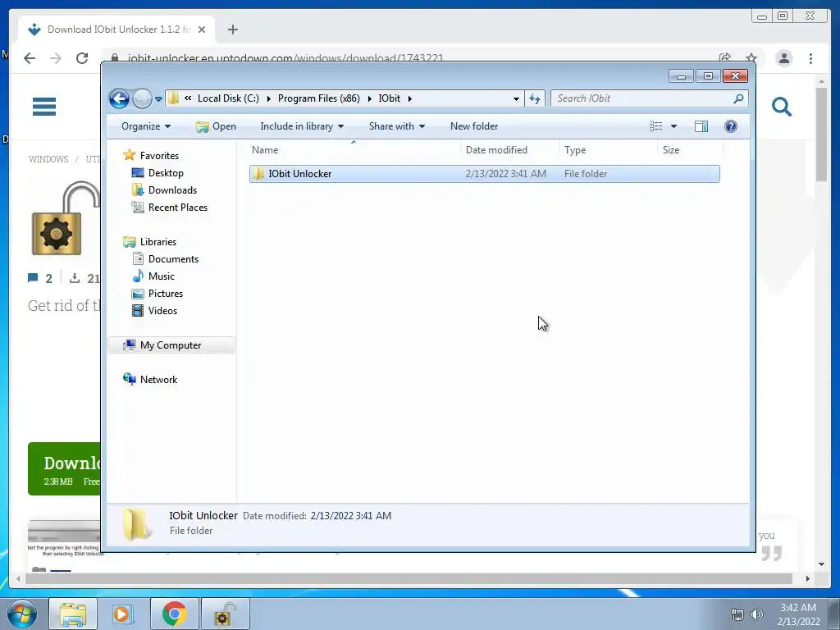Click the share icon in Chrome's address bar

click(x=725, y=58)
